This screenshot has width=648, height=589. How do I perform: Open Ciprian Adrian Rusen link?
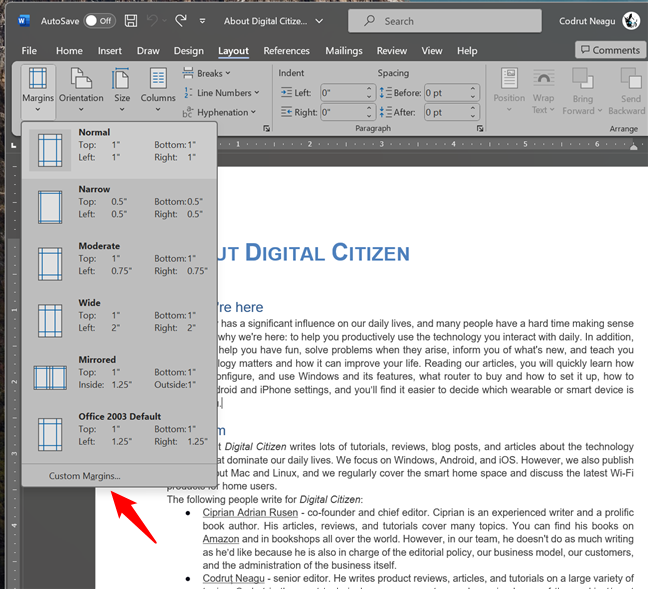click(250, 513)
